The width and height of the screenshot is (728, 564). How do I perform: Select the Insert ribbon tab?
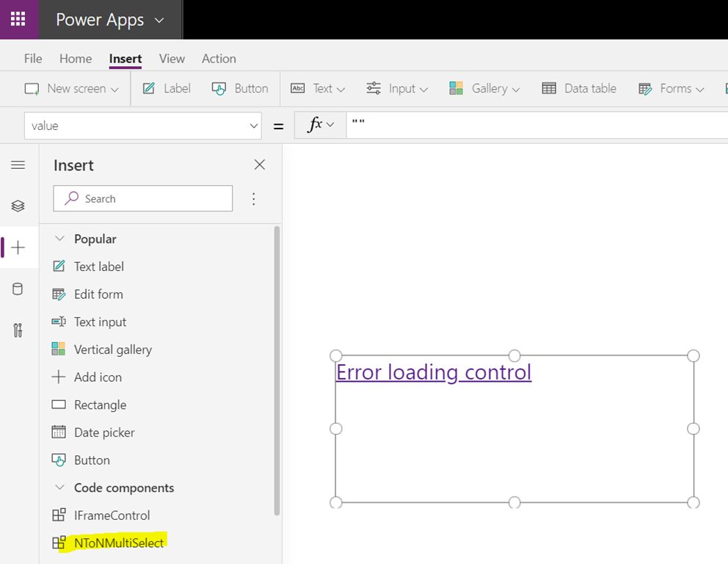pyautogui.click(x=125, y=59)
